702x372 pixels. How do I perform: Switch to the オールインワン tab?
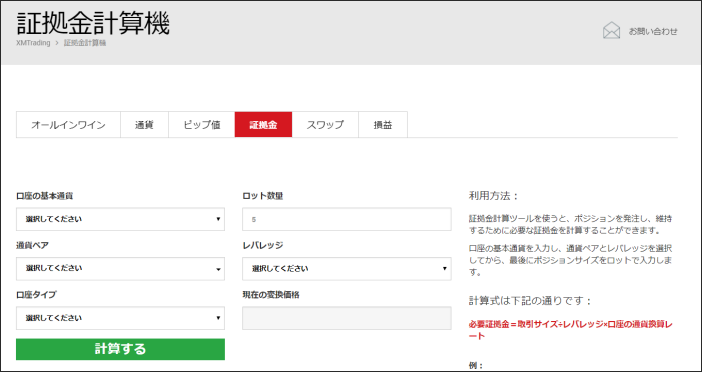68,124
